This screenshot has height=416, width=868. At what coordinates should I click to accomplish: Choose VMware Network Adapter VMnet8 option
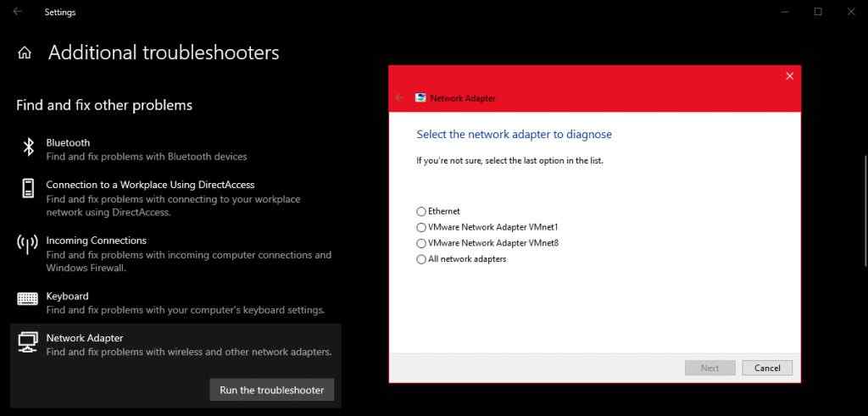[421, 244]
